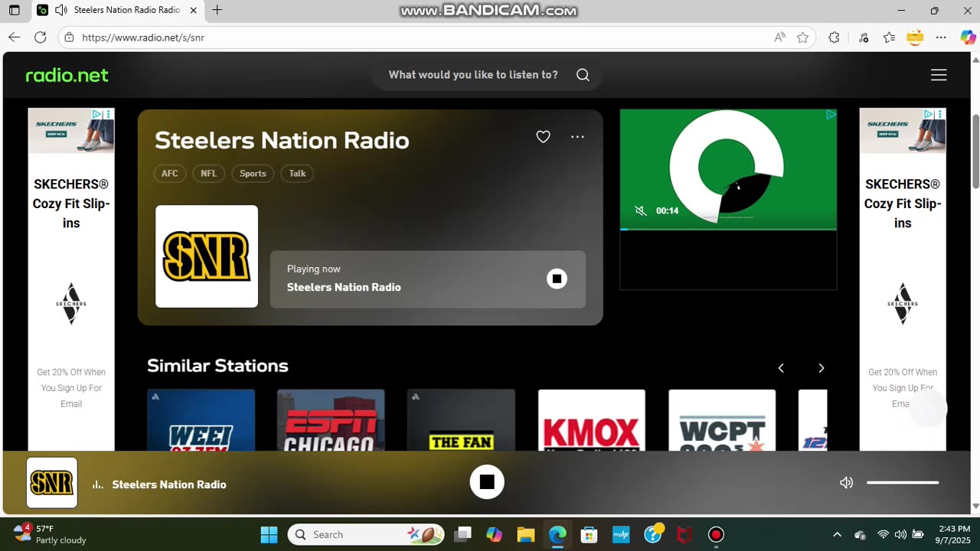Open the WCPT station tile
The width and height of the screenshot is (980, 551).
(x=722, y=420)
